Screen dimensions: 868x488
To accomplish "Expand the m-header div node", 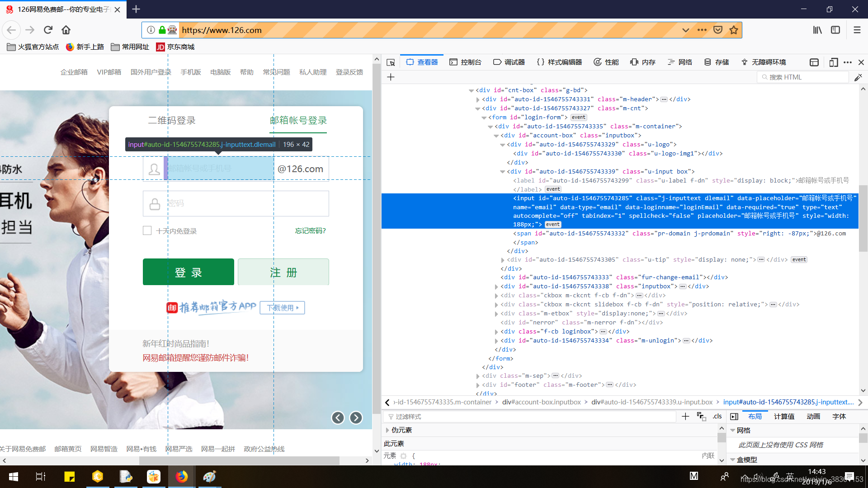I will [x=478, y=99].
